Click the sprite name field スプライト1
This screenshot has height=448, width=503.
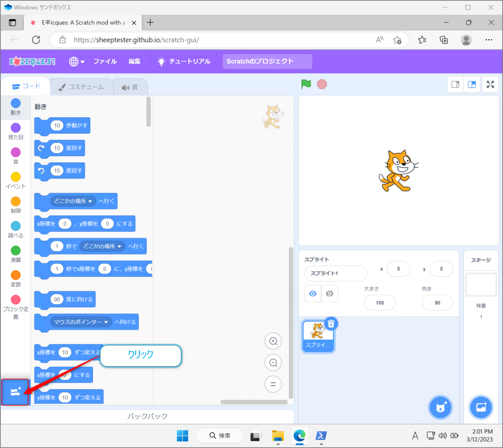336,273
